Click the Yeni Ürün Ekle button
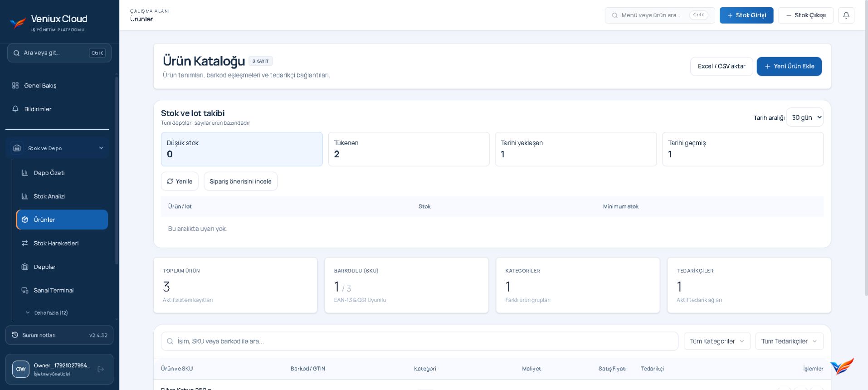Viewport: 868px width, 390px height. pos(789,66)
